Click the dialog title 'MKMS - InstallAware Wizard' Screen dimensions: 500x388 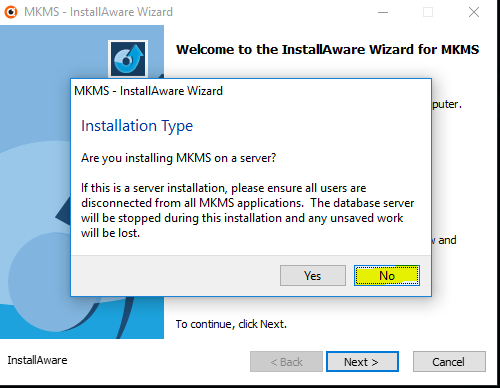click(148, 91)
